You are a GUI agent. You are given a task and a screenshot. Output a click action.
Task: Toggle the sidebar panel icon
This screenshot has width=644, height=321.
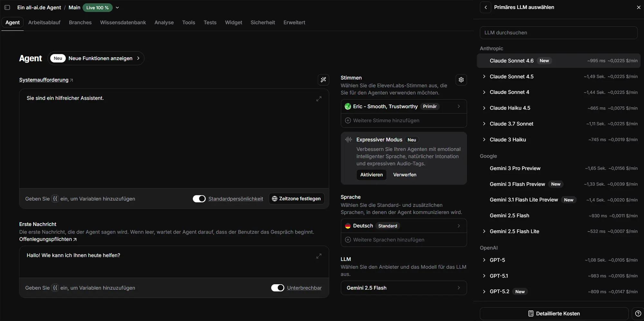tap(7, 7)
